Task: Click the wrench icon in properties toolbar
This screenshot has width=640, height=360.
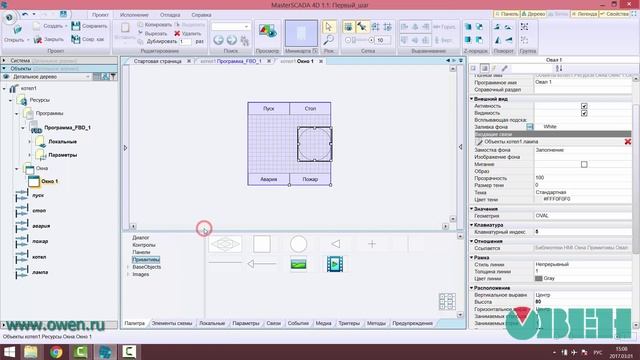Action: point(504,68)
